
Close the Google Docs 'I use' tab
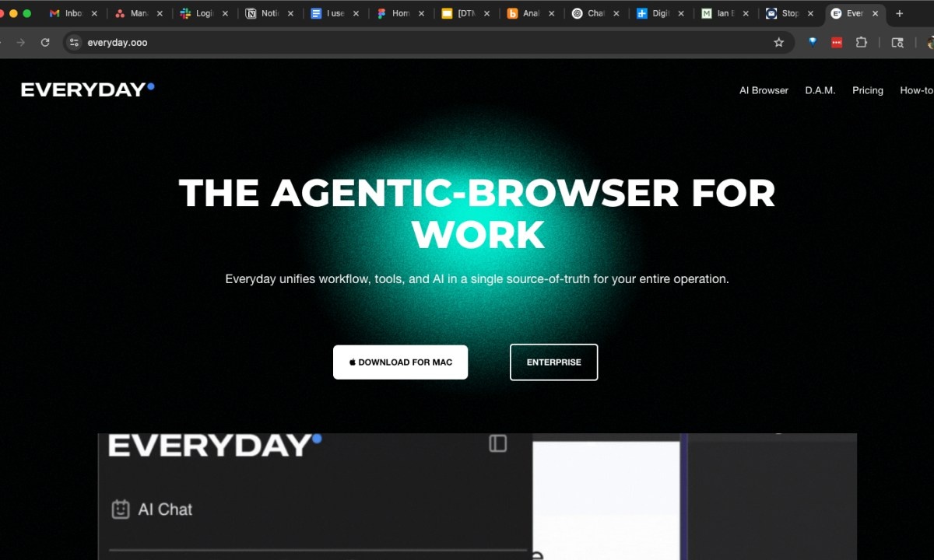point(356,13)
